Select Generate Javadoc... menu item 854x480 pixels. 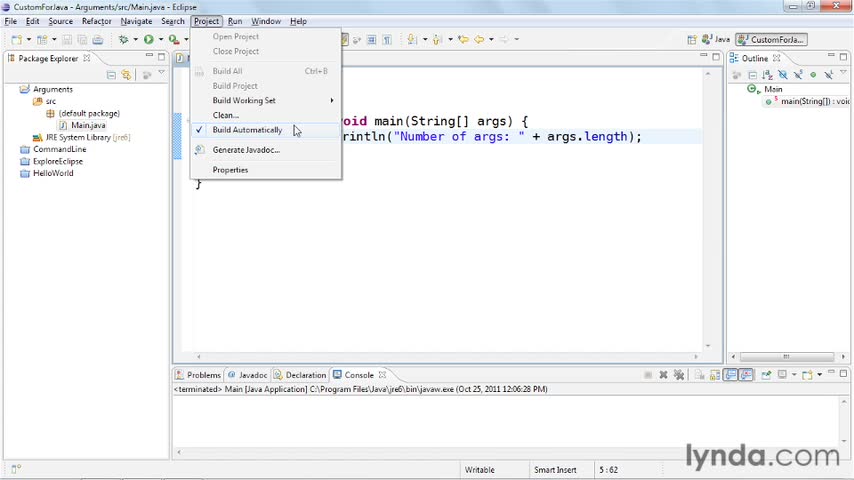[246, 150]
